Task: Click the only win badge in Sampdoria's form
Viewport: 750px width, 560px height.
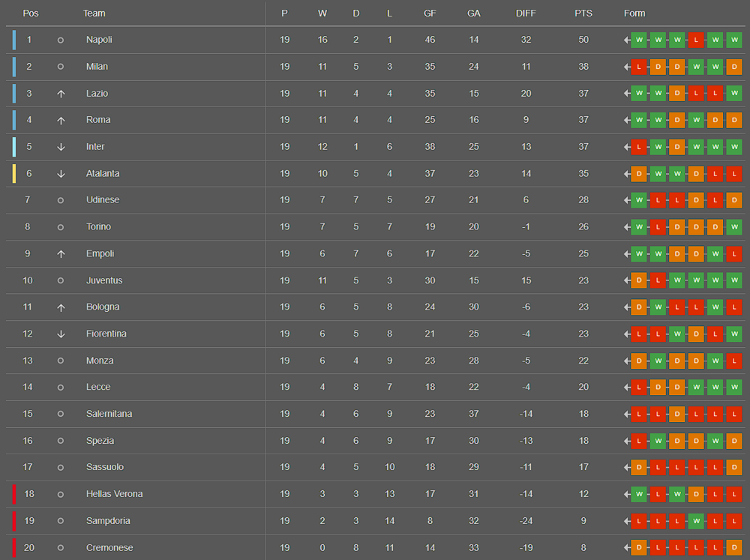Action: (696, 521)
